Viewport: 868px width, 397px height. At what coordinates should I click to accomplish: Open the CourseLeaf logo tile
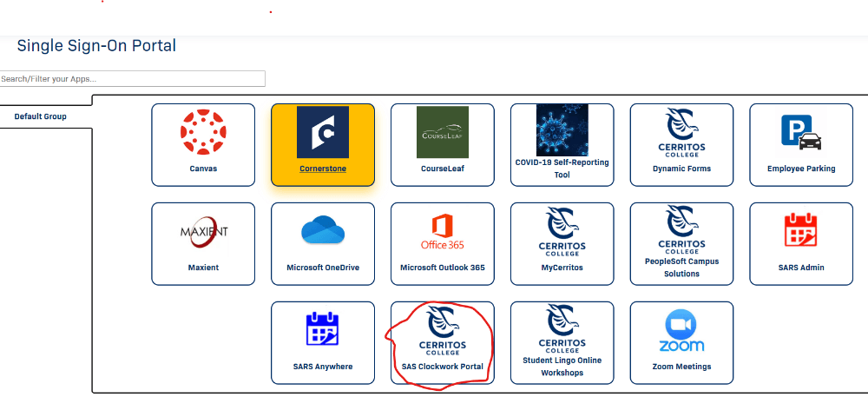443,132
